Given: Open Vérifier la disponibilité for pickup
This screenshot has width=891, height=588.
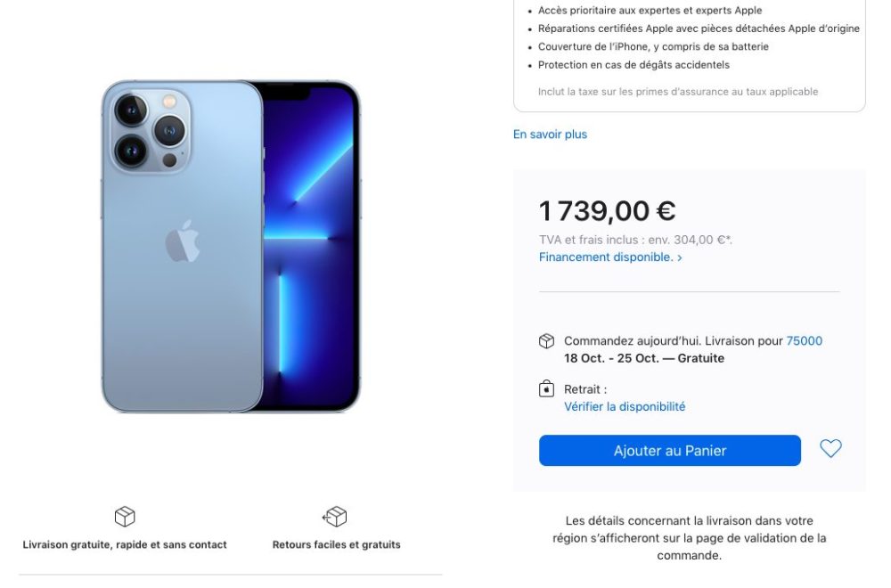Looking at the screenshot, I should [625, 407].
